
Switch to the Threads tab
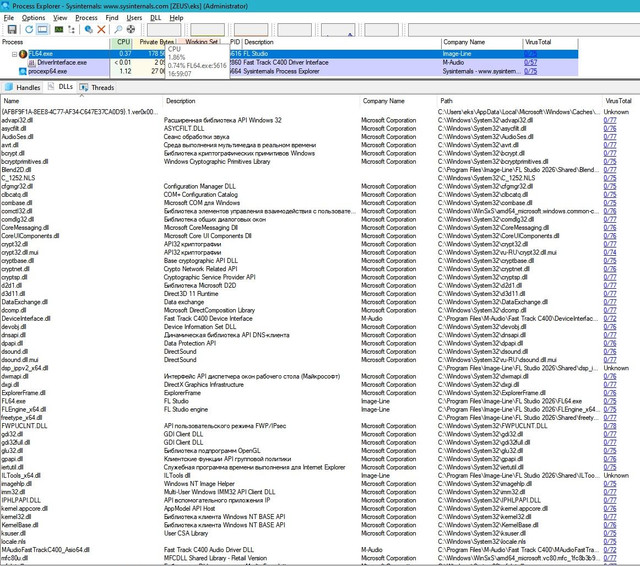click(97, 87)
